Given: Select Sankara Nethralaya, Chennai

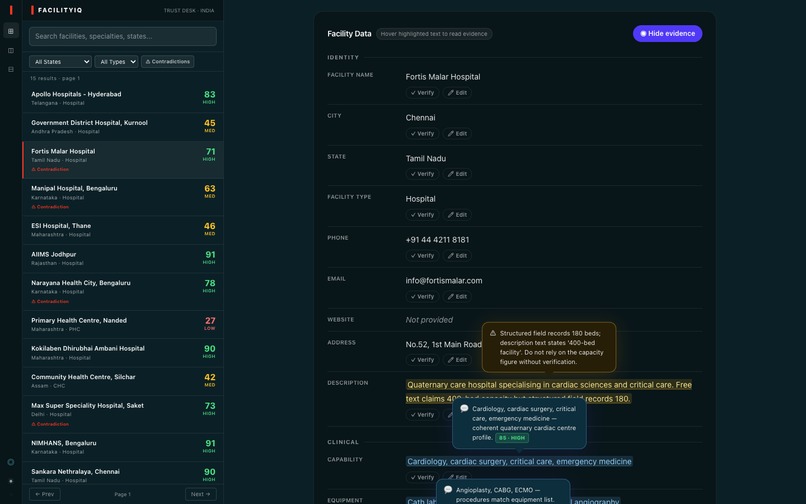Looking at the screenshot, I should tap(123, 473).
